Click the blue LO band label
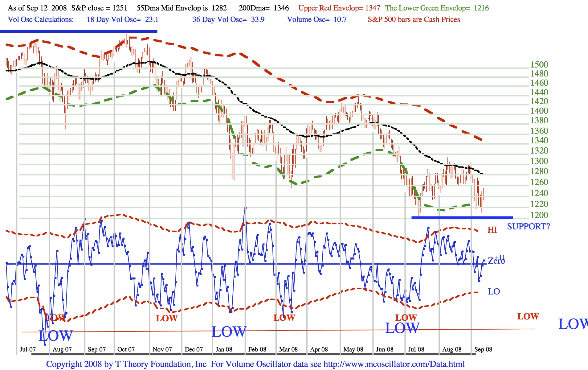 494,292
